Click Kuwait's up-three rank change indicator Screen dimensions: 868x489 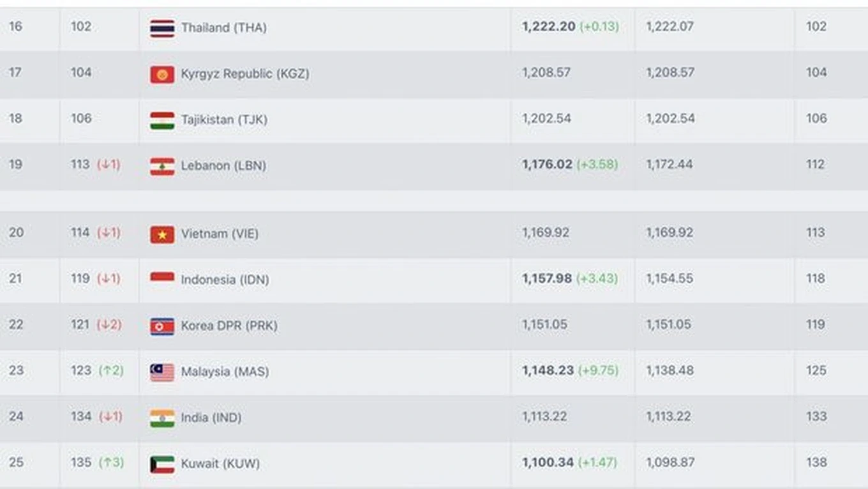coord(111,462)
